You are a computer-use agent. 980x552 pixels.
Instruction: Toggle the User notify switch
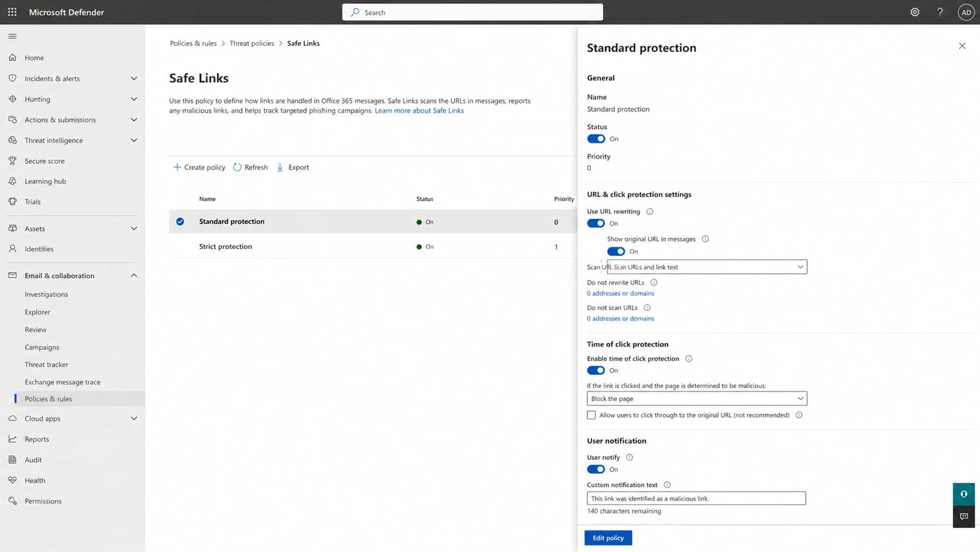(x=596, y=469)
